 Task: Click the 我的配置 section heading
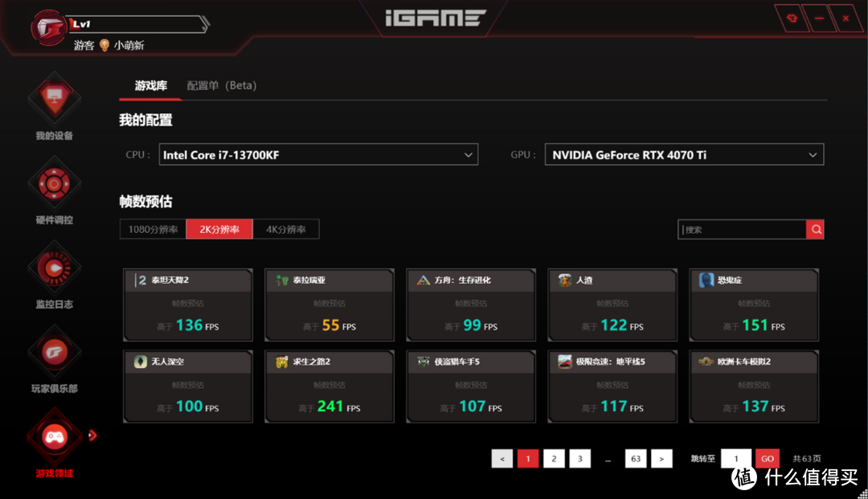click(x=145, y=120)
